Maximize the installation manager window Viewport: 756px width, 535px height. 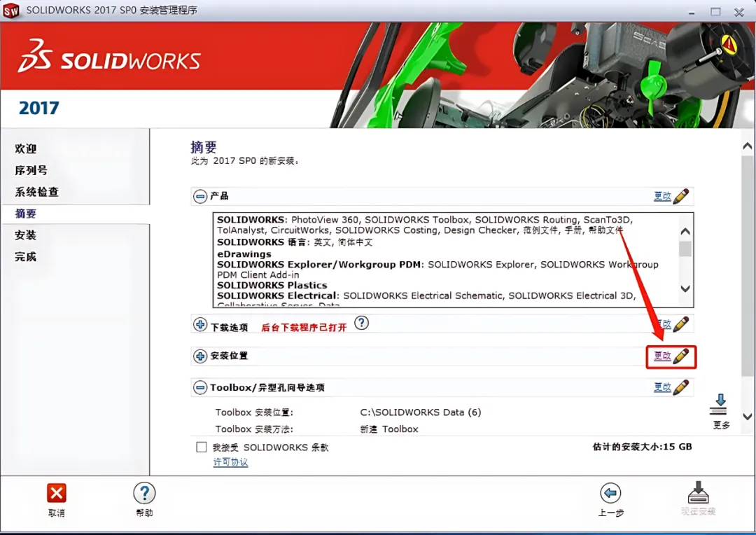tap(715, 12)
